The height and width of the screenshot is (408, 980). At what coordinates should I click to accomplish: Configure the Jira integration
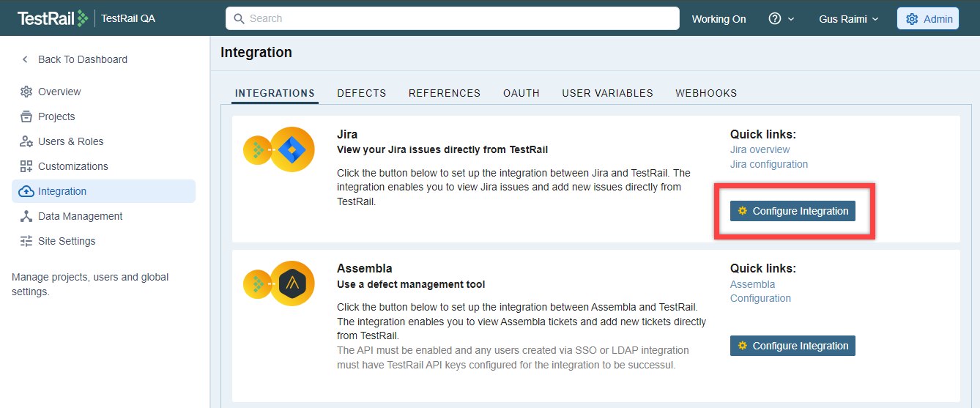click(792, 211)
